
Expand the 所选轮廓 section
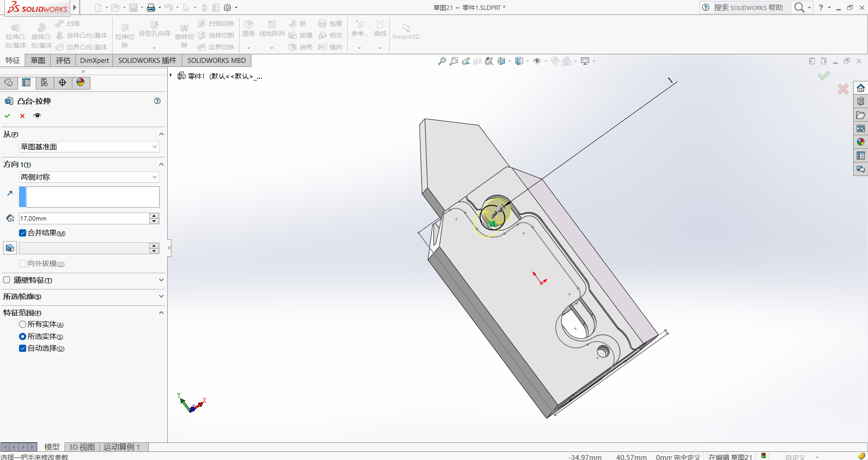click(161, 296)
